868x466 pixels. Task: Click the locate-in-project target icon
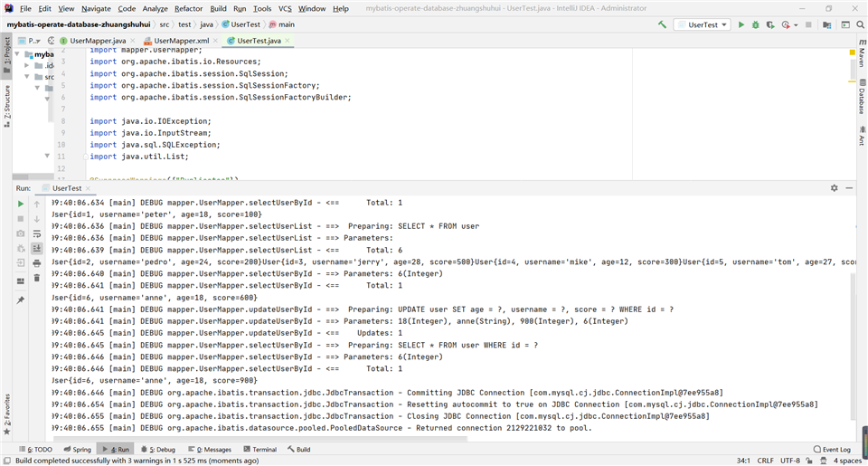coord(51,41)
